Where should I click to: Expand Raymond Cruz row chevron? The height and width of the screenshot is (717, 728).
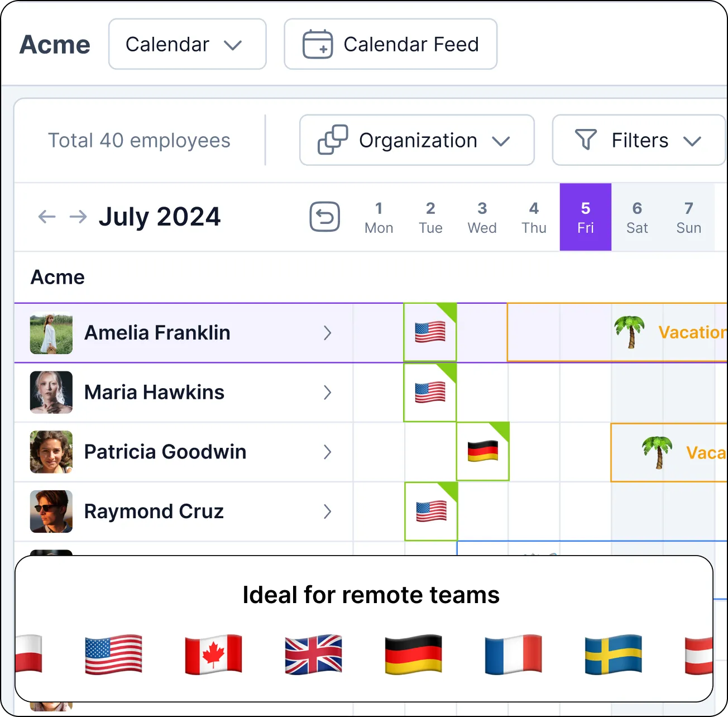[328, 512]
